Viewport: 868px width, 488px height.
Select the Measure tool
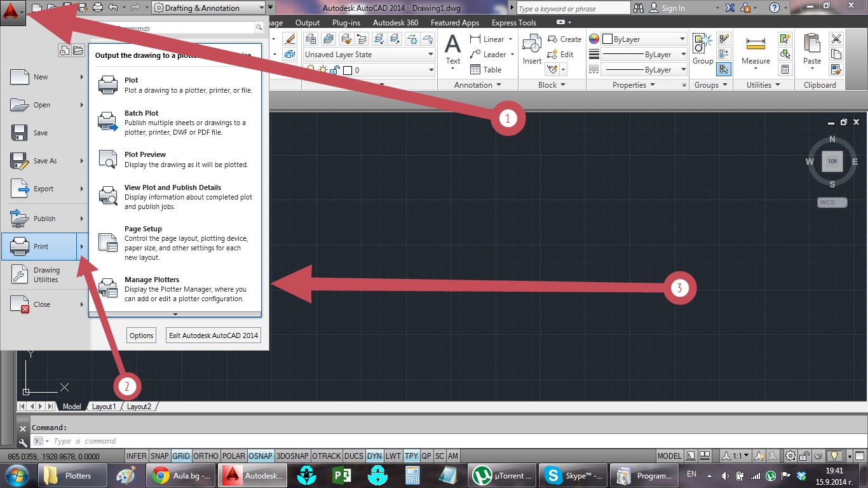point(756,51)
